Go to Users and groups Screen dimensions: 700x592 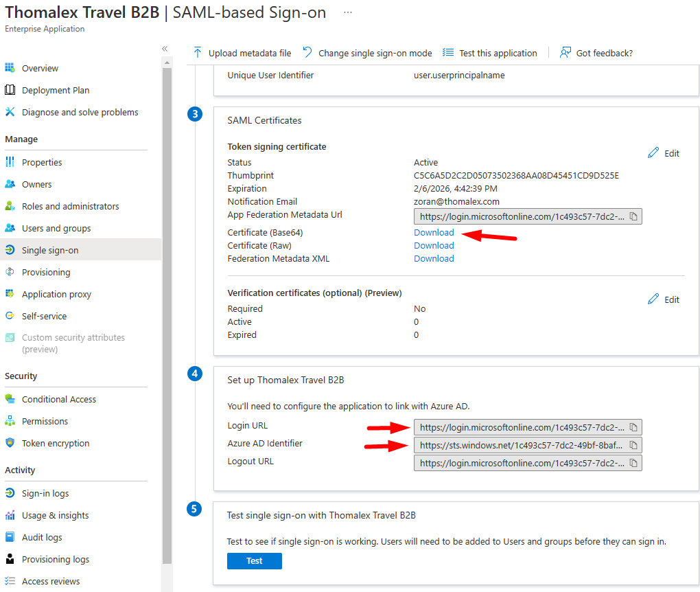coord(56,228)
